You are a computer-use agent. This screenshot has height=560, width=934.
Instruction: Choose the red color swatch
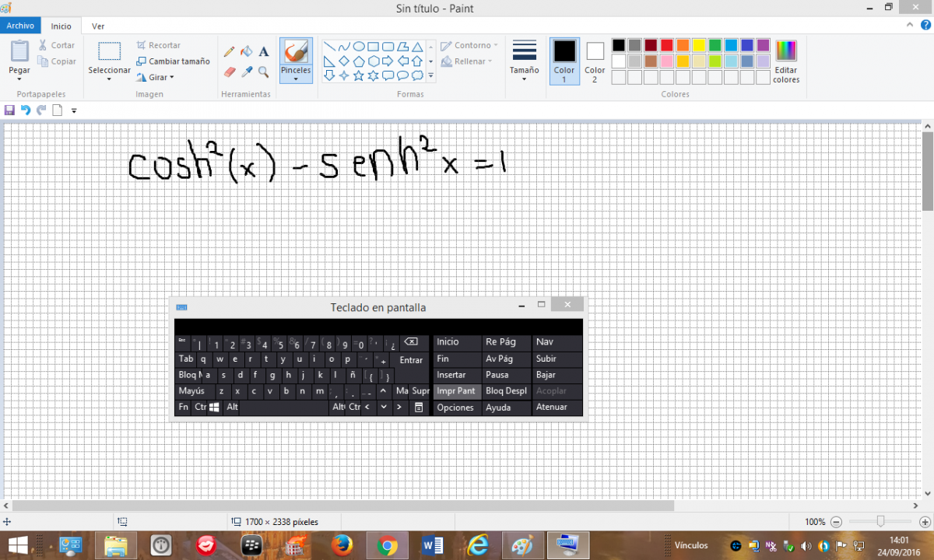666,45
